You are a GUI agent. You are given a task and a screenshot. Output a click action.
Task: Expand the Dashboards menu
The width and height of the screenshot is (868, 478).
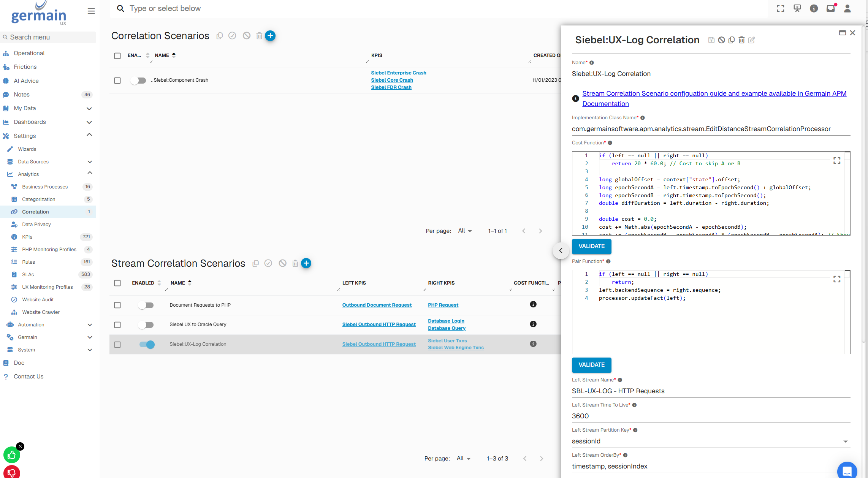48,122
